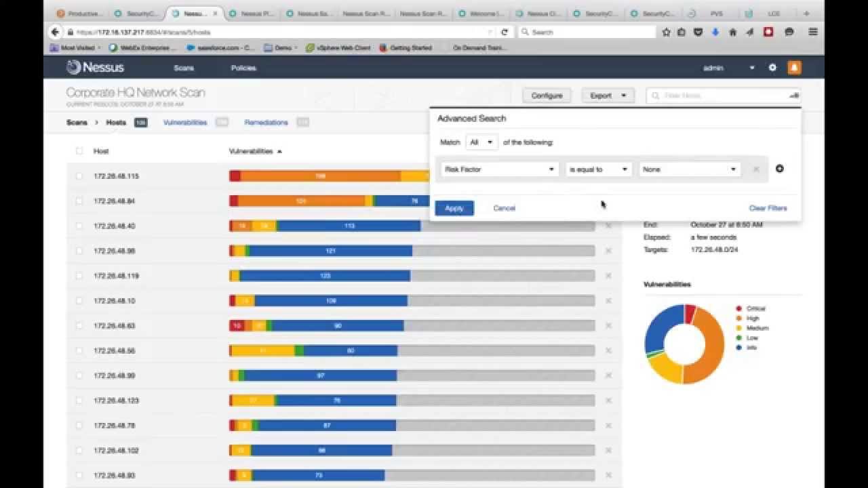The height and width of the screenshot is (488, 868).
Task: Click Cancel in Advanced Search
Action: tap(505, 208)
